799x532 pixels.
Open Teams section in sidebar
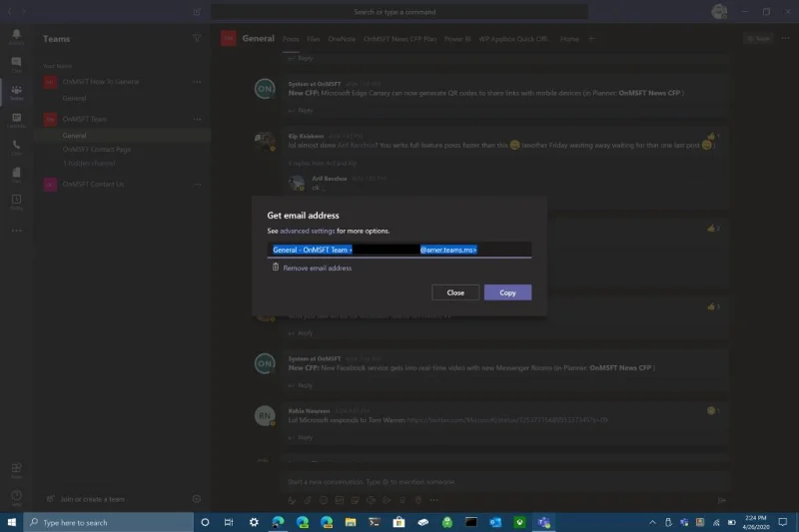click(x=16, y=92)
